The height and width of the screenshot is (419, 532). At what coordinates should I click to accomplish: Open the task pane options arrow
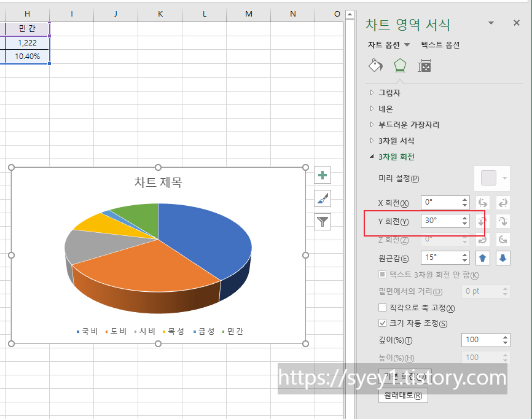(x=491, y=23)
